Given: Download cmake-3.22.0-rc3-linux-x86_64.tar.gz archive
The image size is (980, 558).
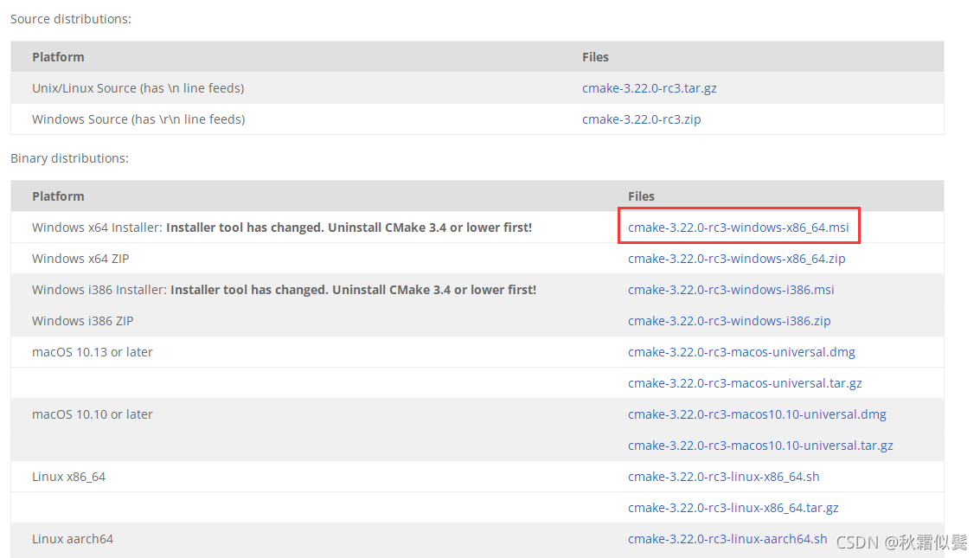Looking at the screenshot, I should click(733, 509).
